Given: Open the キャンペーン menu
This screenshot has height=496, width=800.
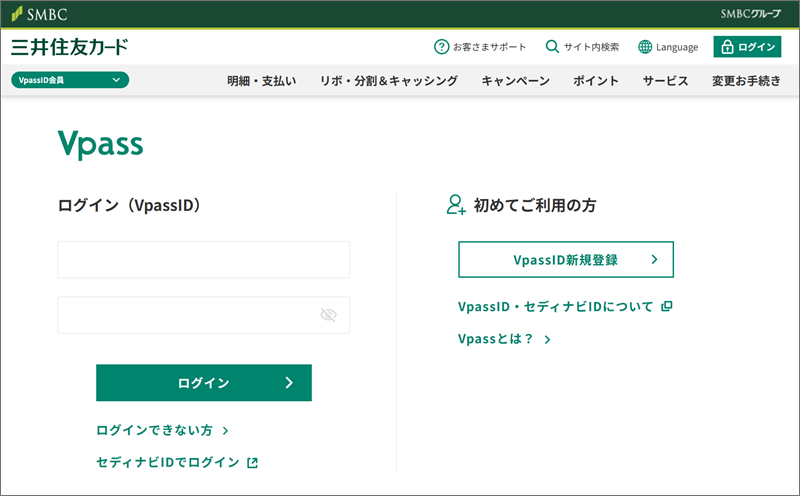Looking at the screenshot, I should [x=515, y=81].
